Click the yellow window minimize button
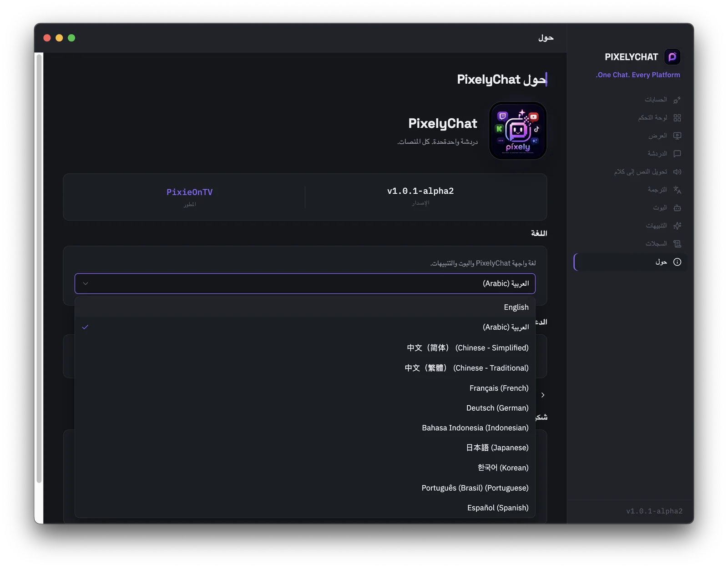 tap(59, 38)
